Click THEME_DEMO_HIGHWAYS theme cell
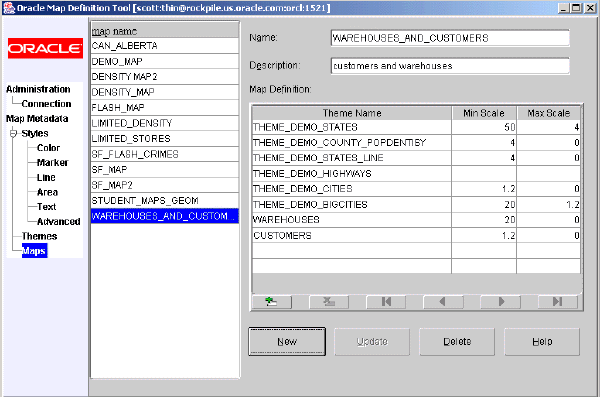Viewport: 600px width, 397px height. (x=352, y=173)
